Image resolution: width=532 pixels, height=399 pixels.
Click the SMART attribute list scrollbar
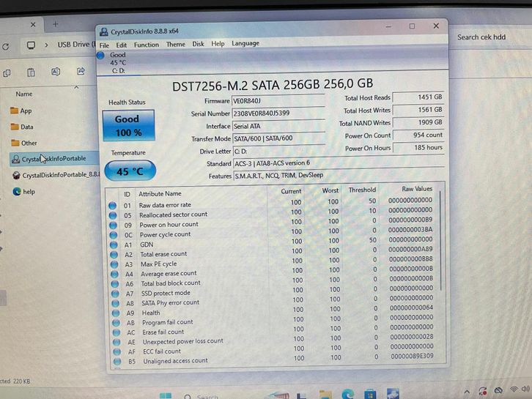(x=440, y=241)
